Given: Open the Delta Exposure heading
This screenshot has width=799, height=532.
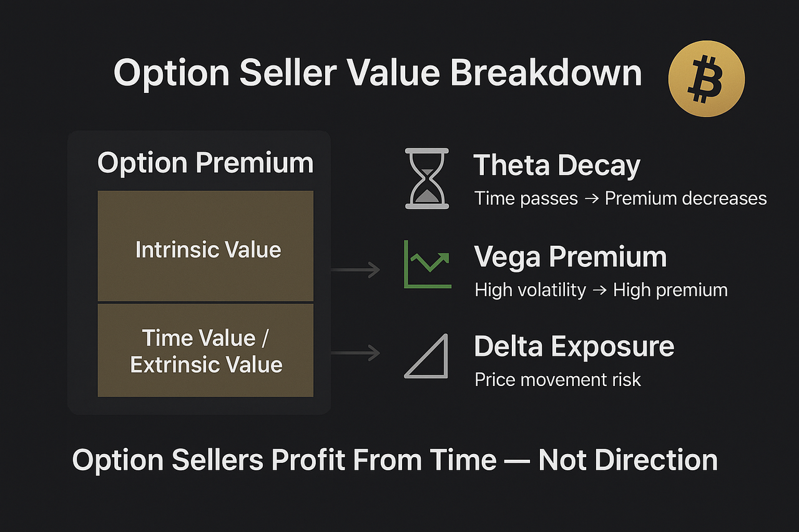Looking at the screenshot, I should tap(574, 346).
